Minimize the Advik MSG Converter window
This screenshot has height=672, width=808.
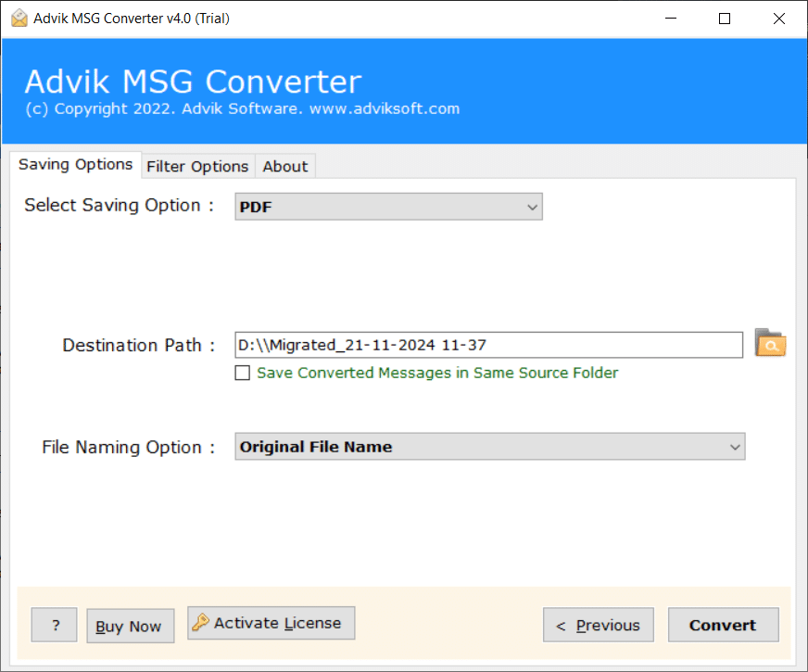pos(671,19)
